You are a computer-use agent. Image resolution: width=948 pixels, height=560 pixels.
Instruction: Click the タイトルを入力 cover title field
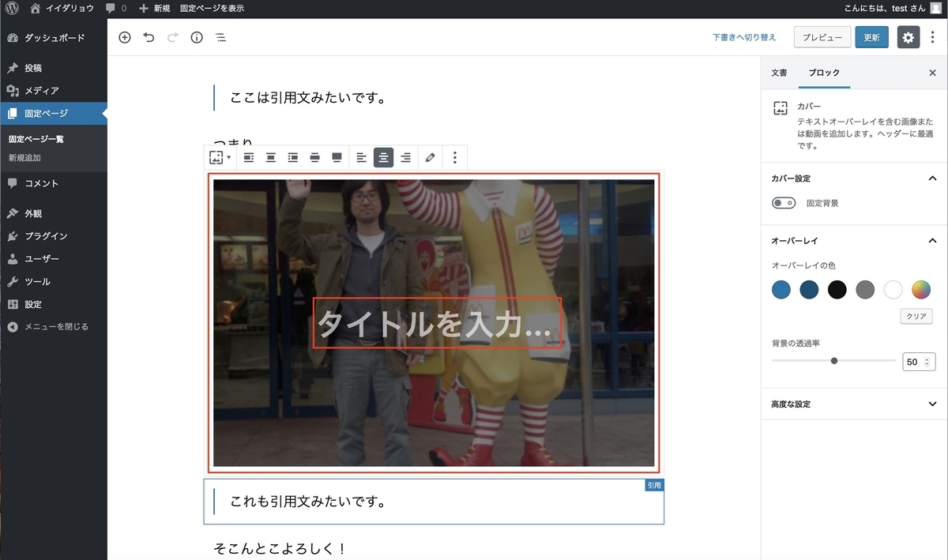click(437, 323)
